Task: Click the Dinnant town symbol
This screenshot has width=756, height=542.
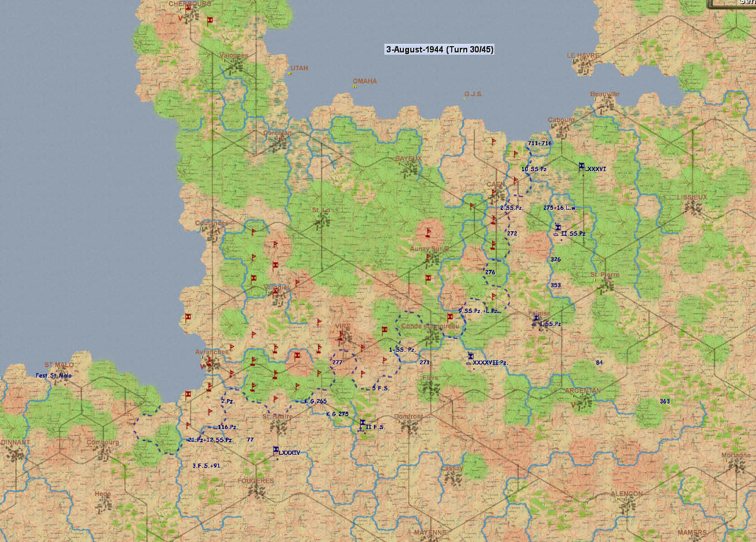Action: tap(15, 453)
